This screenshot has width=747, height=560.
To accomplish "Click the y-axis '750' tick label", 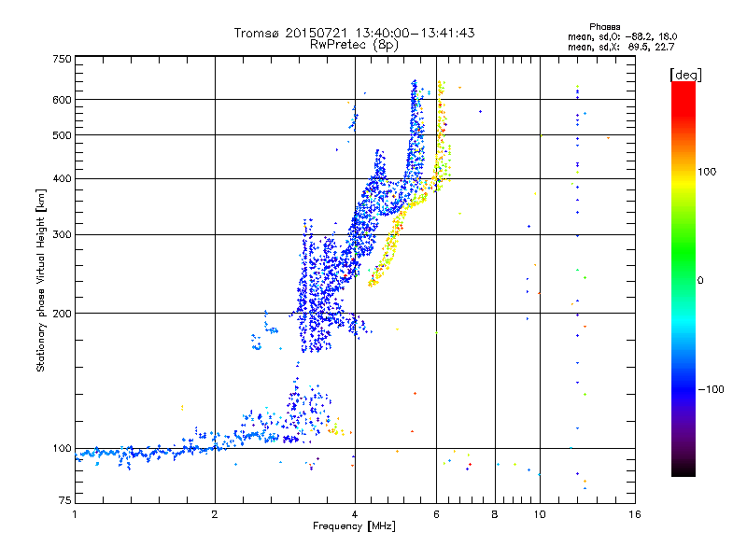I will [x=62, y=59].
